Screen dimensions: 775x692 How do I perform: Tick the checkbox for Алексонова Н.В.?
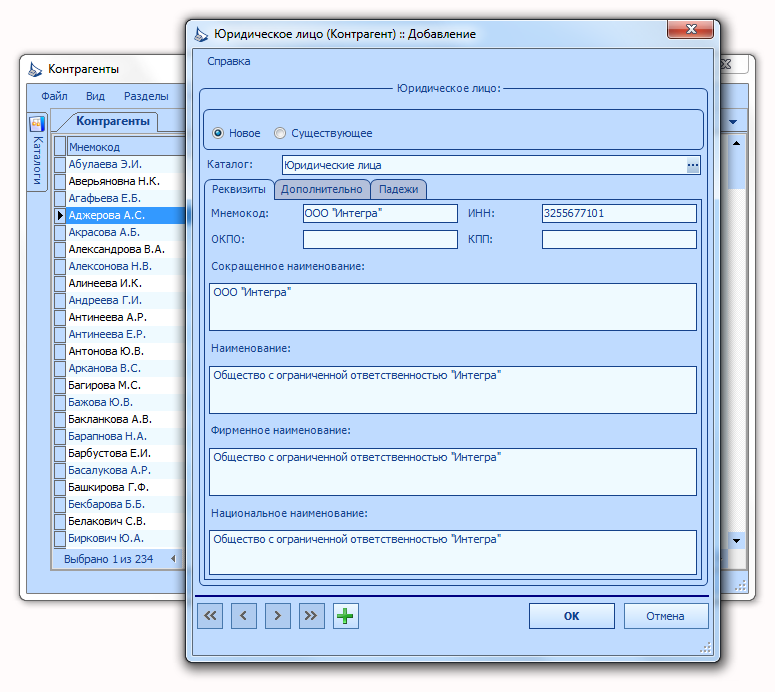pos(60,266)
